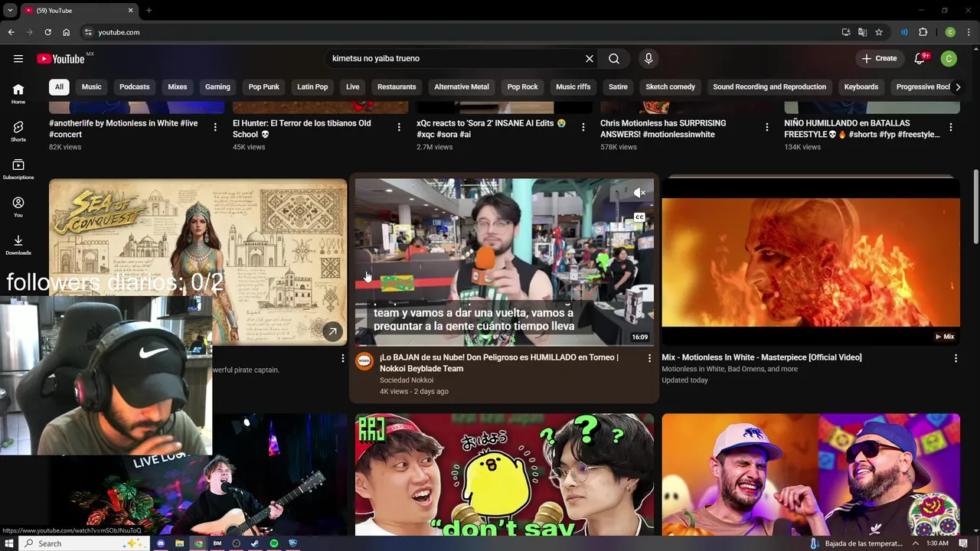The height and width of the screenshot is (551, 980).
Task: Click the Sociedad Nokkoi channel avatar
Action: (x=364, y=361)
